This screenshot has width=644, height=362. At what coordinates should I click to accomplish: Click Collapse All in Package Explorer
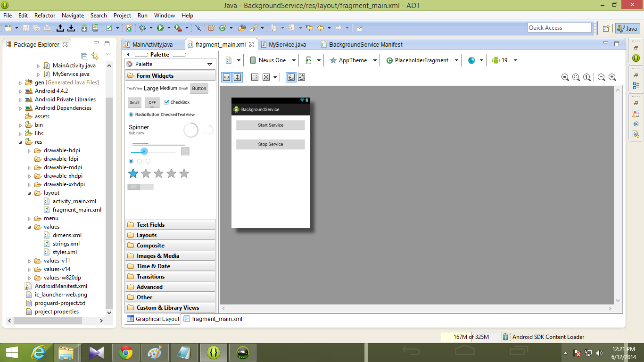click(84, 56)
